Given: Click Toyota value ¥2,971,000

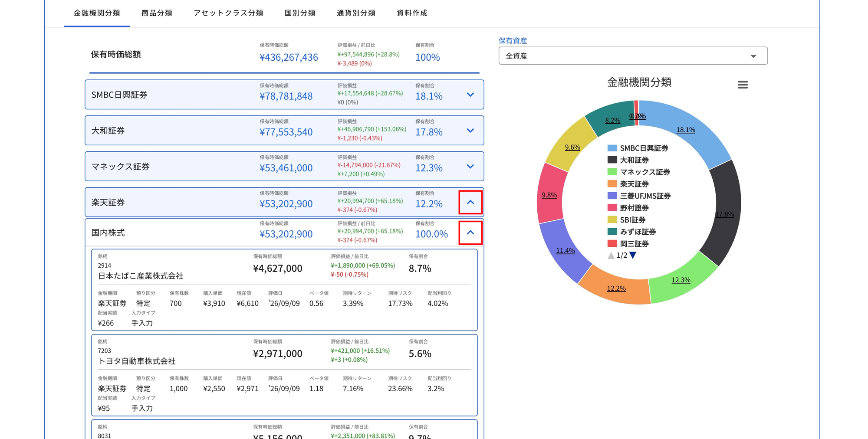Looking at the screenshot, I should tap(277, 354).
